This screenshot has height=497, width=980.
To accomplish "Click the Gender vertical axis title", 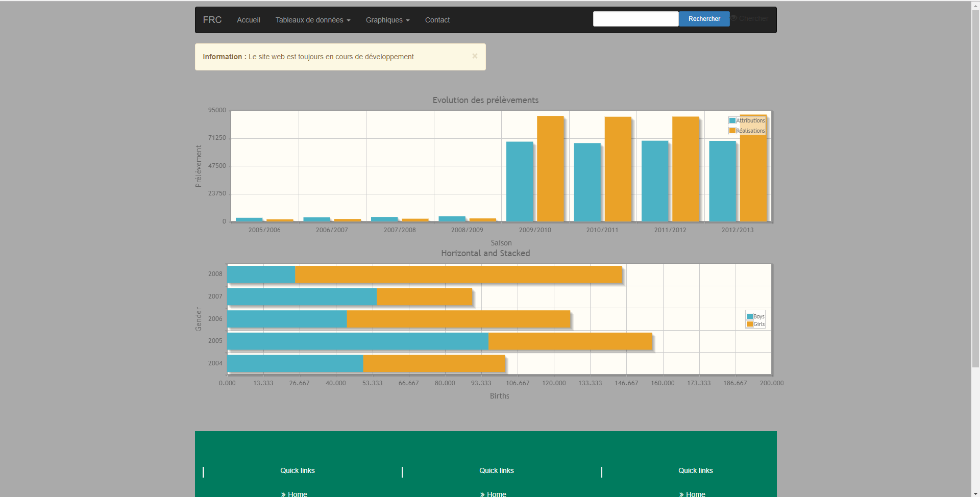I will pos(199,319).
